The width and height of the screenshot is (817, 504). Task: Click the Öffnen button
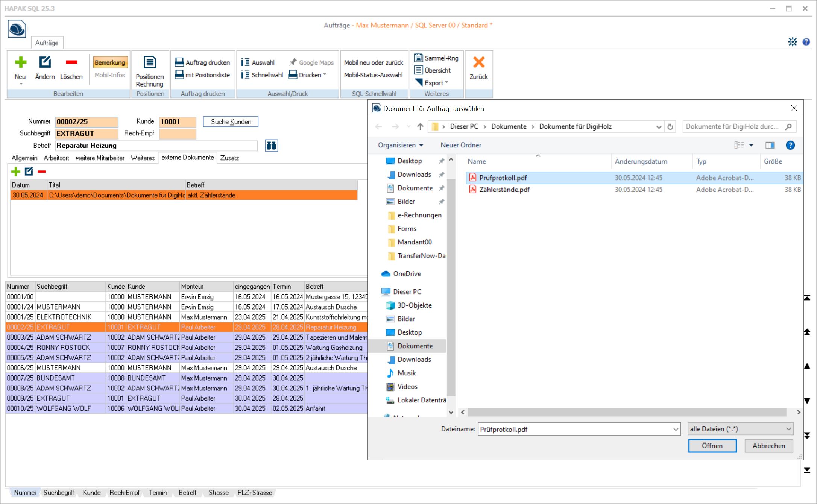tap(712, 446)
